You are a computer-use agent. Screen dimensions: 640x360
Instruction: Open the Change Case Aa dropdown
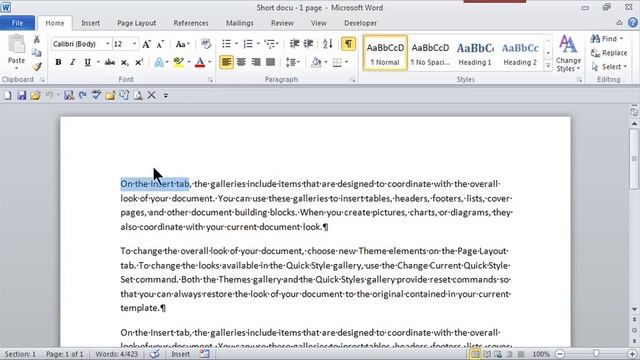pos(182,44)
